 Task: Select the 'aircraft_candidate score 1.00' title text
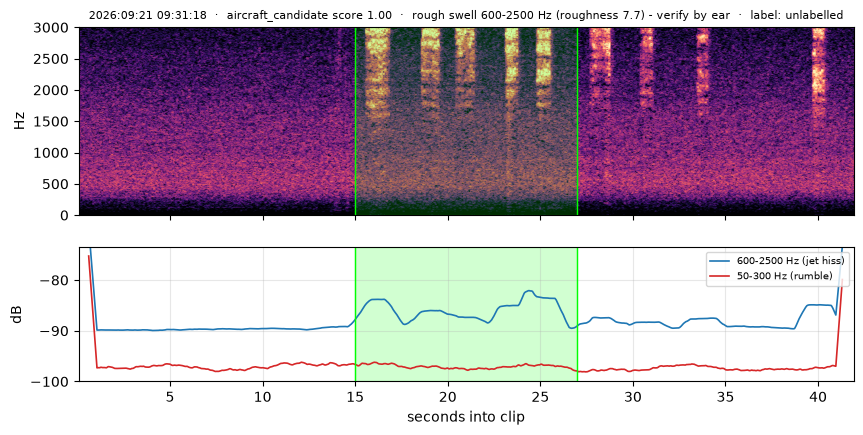[309, 15]
